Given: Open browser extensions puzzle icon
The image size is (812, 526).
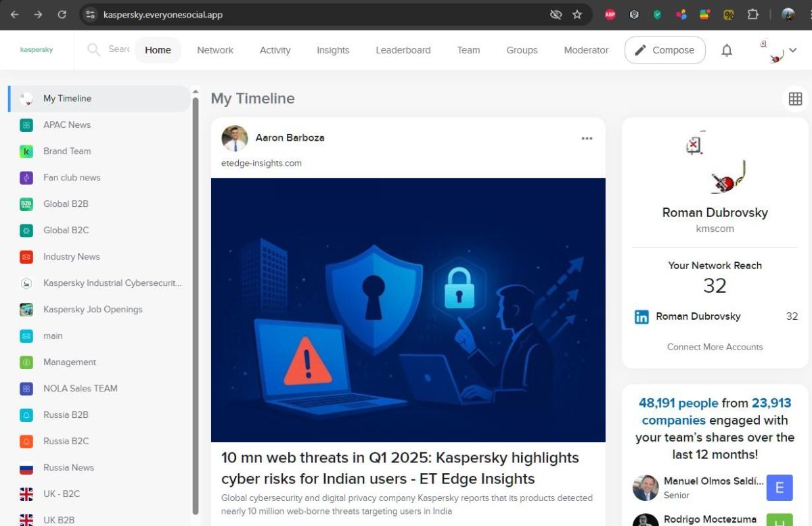Looking at the screenshot, I should pos(752,14).
